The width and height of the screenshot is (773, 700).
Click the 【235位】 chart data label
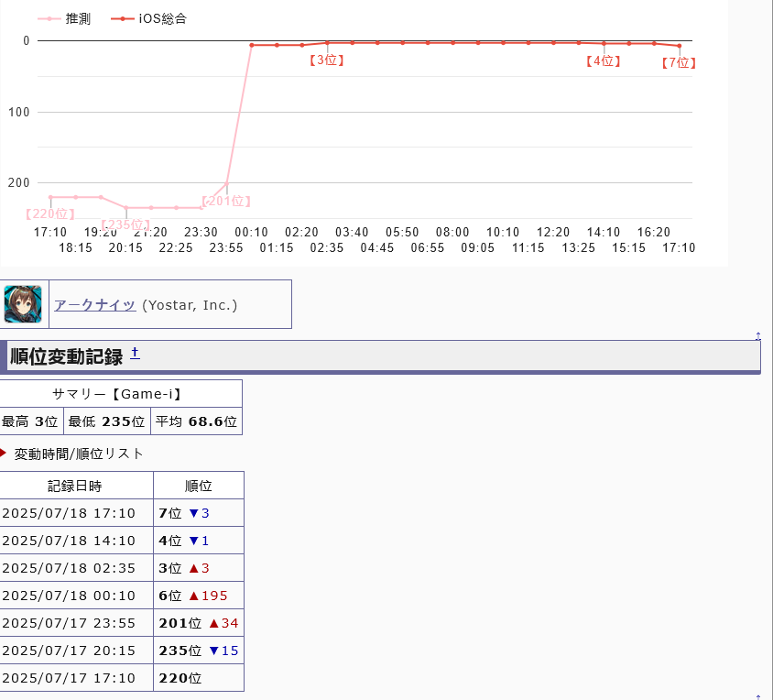125,225
